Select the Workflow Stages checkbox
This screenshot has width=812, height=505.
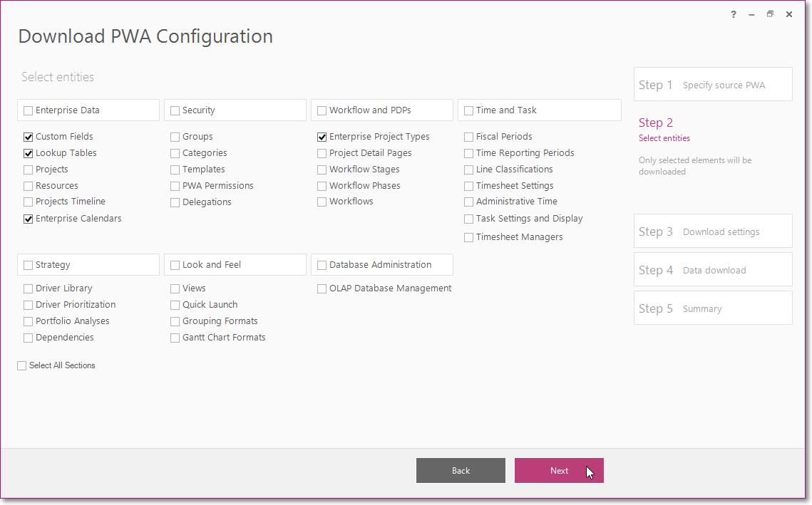[322, 170]
